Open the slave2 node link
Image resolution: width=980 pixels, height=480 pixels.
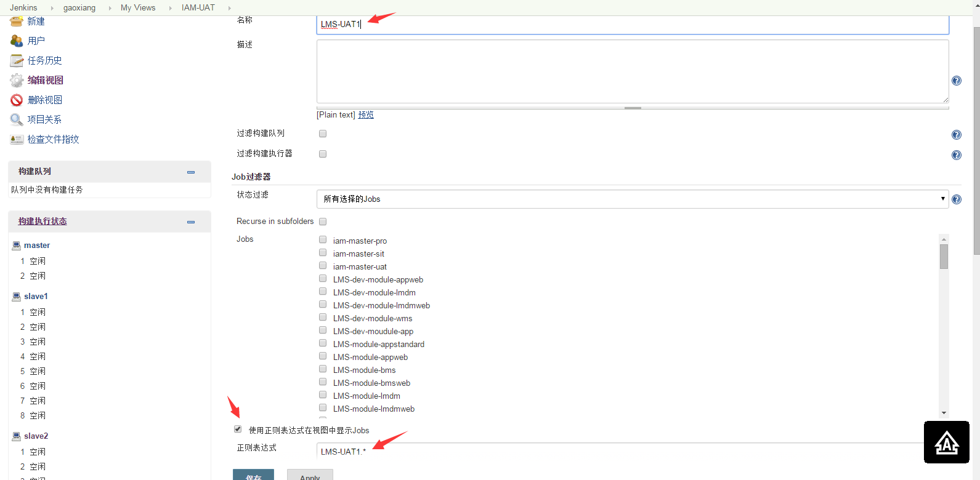pyautogui.click(x=36, y=436)
